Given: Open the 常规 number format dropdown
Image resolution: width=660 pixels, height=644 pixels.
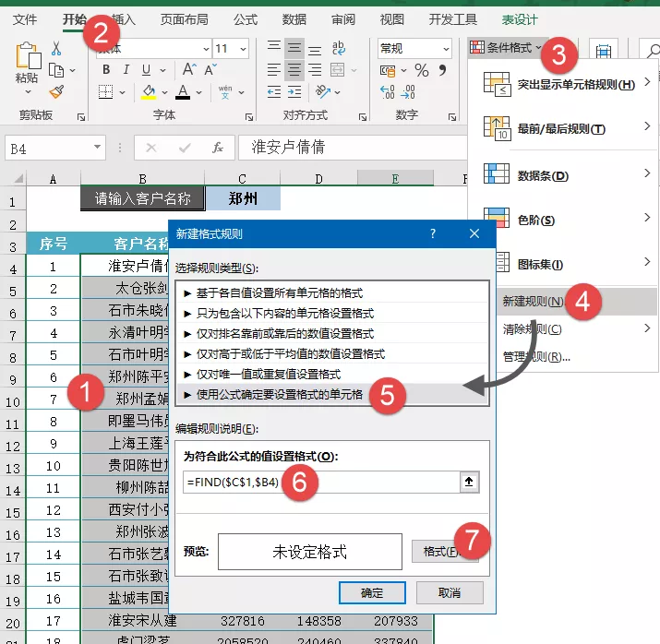Looking at the screenshot, I should pos(446,49).
